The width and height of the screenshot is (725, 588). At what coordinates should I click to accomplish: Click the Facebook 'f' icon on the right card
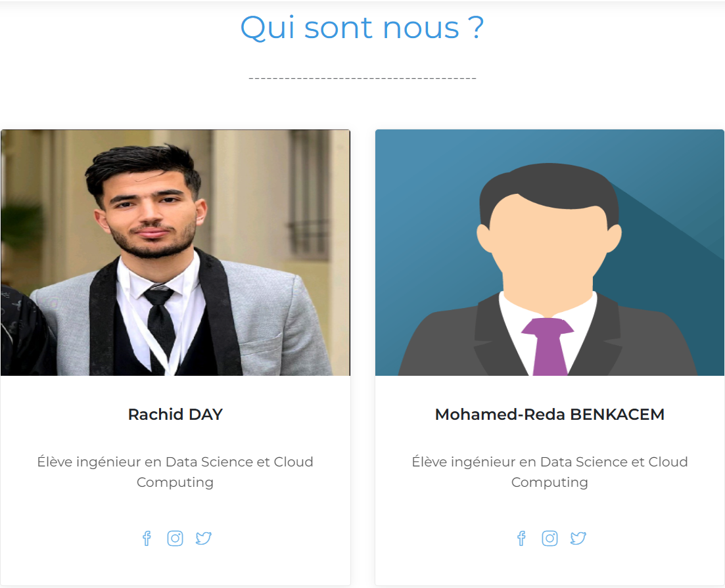coord(521,538)
